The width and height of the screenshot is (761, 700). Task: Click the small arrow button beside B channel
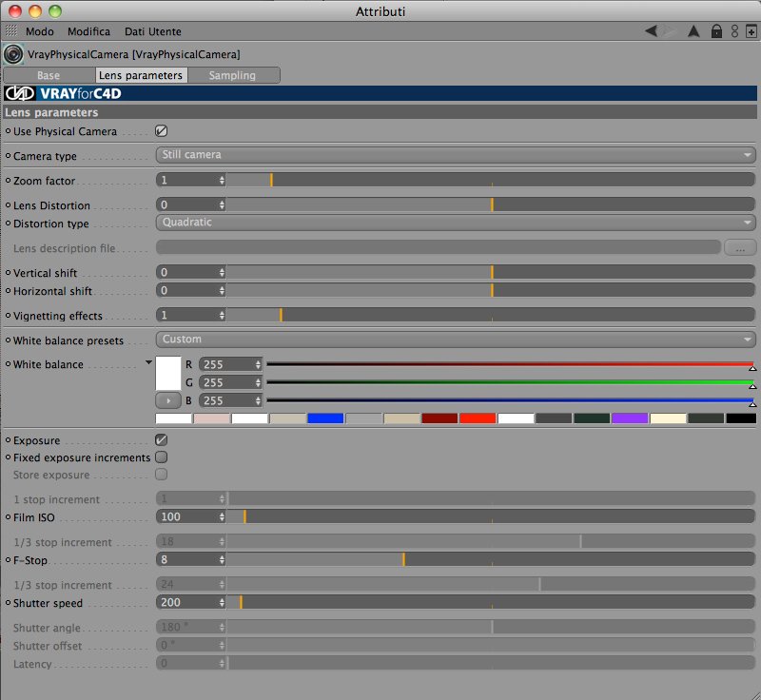(x=168, y=400)
